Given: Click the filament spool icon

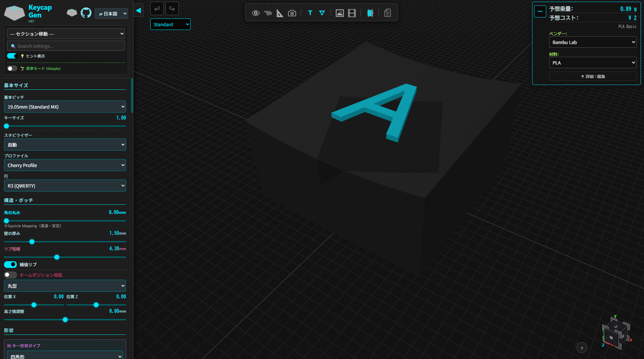Looking at the screenshot, I should pyautogui.click(x=370, y=13).
